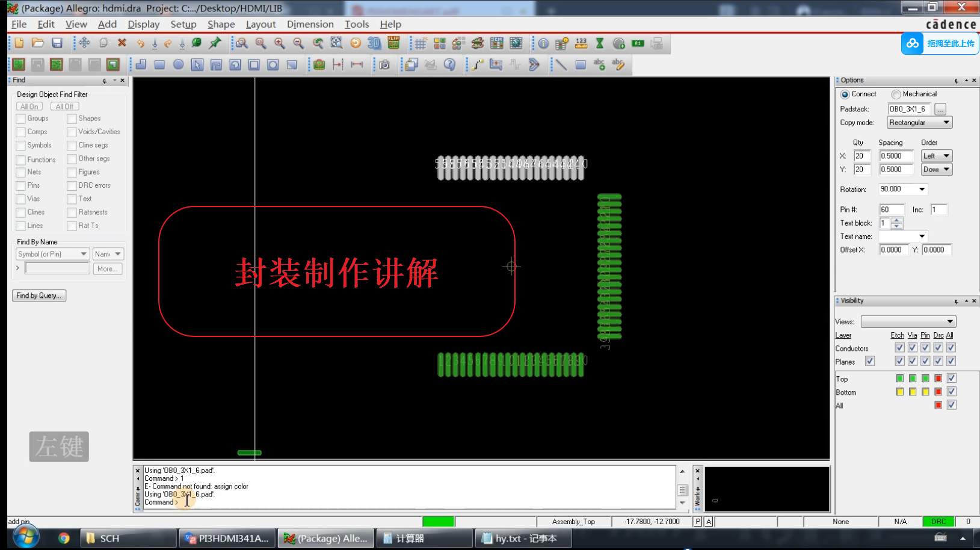Click the All row red swatch
This screenshot has width=980, height=550.
click(938, 405)
